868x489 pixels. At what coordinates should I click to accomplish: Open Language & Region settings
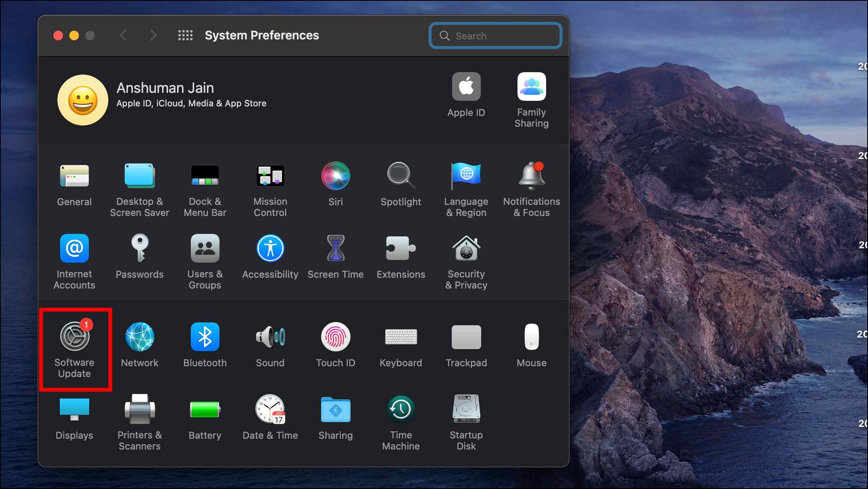[x=466, y=190]
